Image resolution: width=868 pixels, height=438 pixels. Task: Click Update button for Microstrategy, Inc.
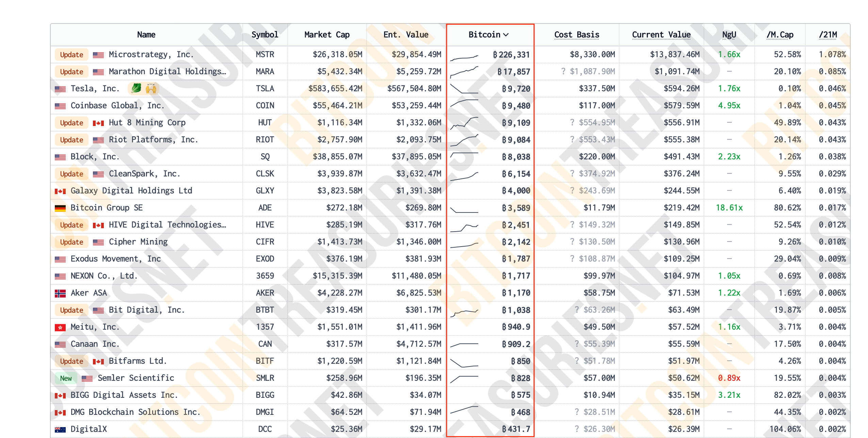point(71,54)
